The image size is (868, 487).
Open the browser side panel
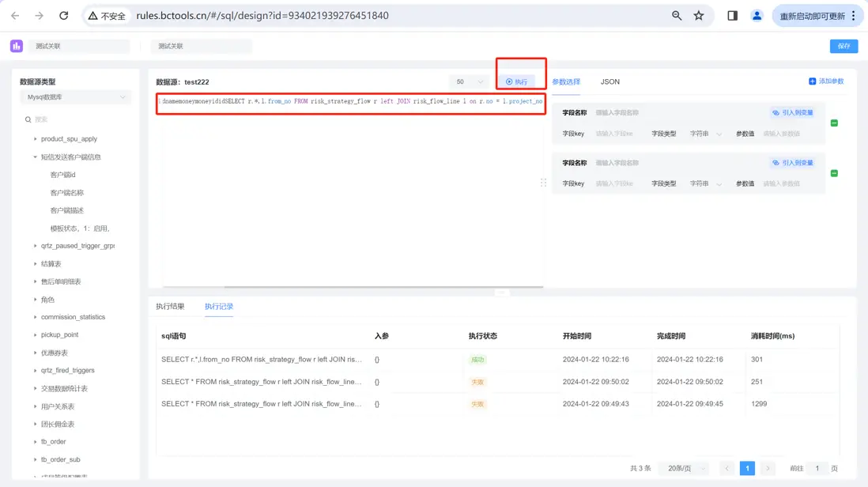732,16
